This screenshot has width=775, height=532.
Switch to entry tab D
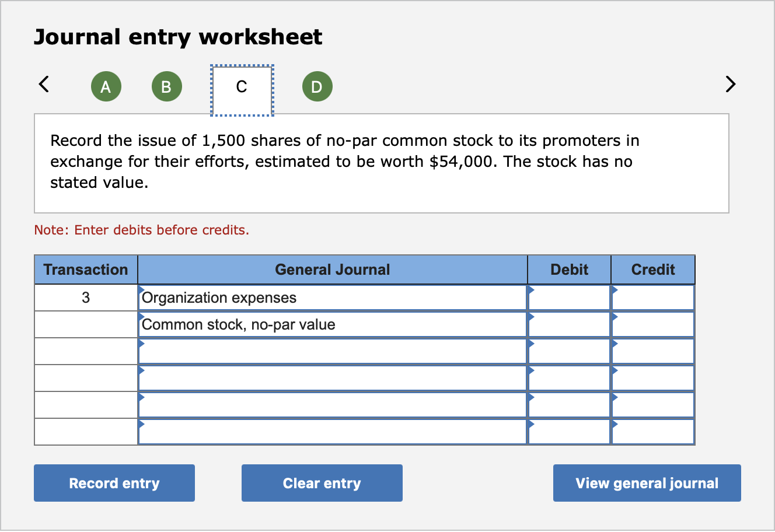click(x=317, y=87)
